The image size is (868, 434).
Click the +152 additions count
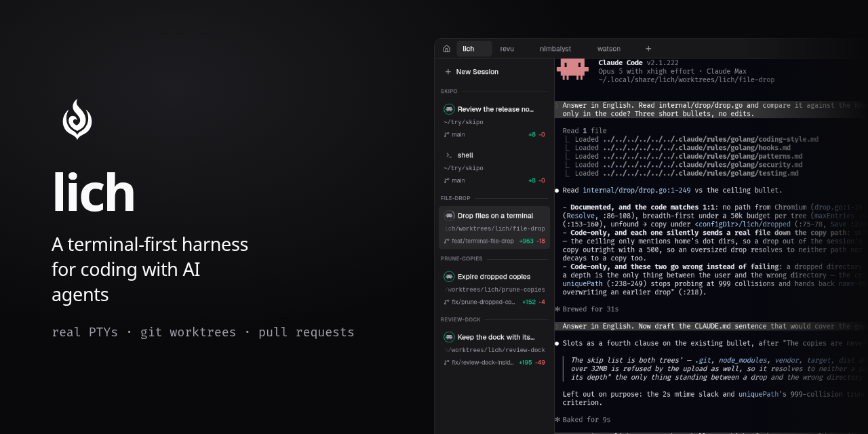(529, 302)
